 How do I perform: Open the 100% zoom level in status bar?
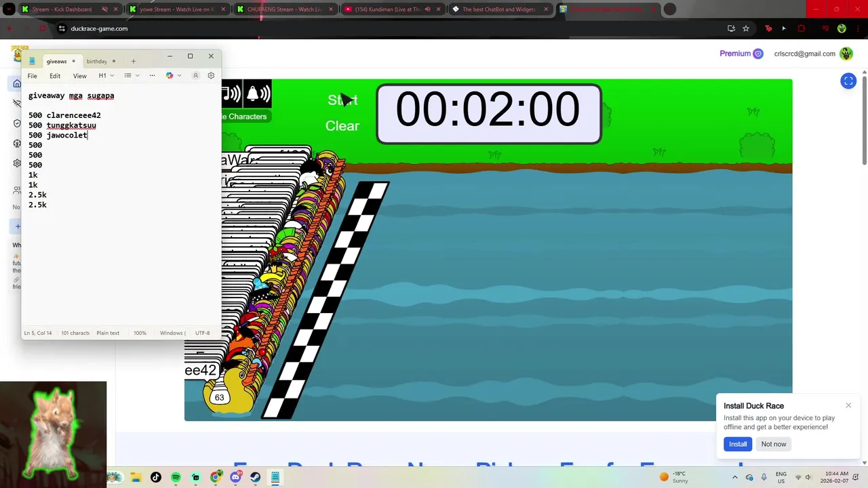tap(140, 333)
